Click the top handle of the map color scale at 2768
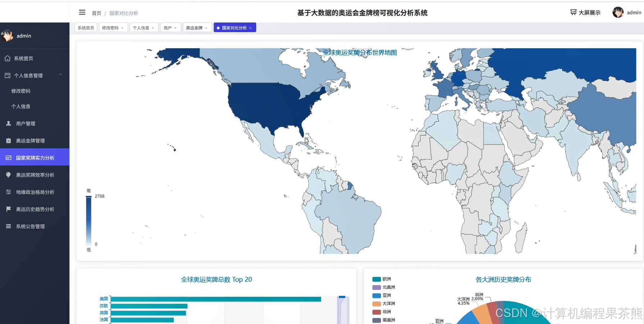644x324 pixels. pos(89,197)
